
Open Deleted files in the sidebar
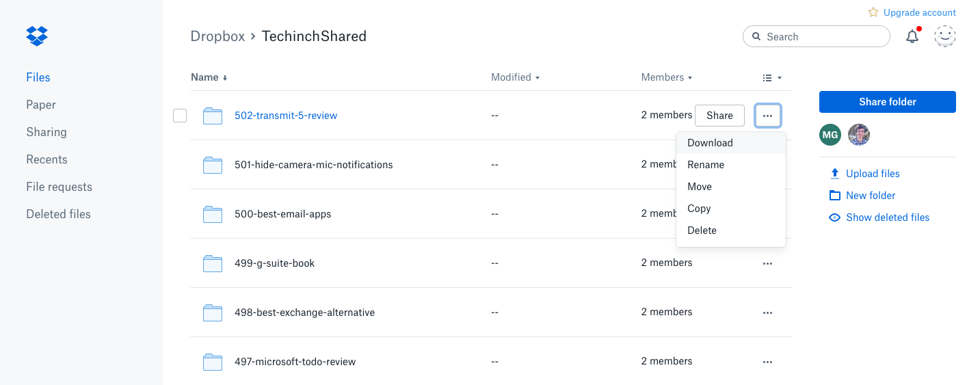pos(58,214)
